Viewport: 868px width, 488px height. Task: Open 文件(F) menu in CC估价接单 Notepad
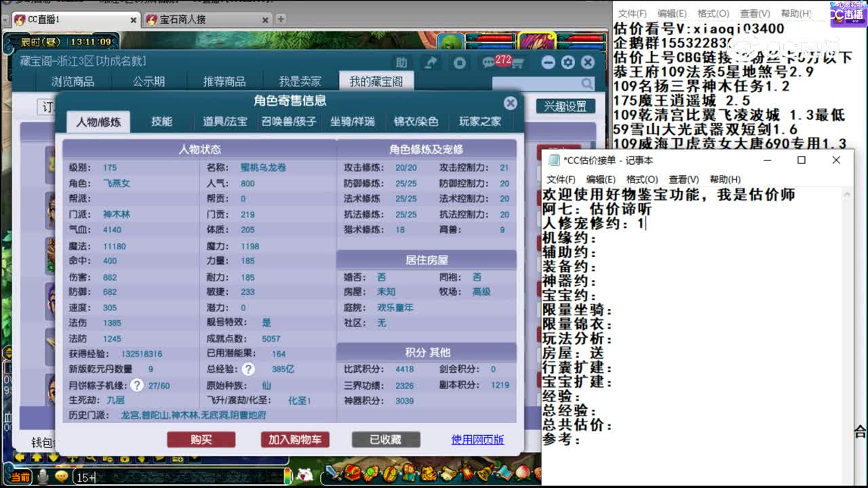(x=561, y=179)
